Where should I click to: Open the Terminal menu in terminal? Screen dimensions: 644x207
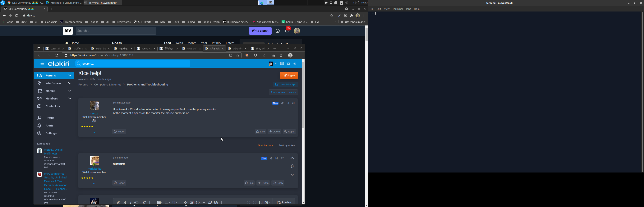(x=398, y=9)
